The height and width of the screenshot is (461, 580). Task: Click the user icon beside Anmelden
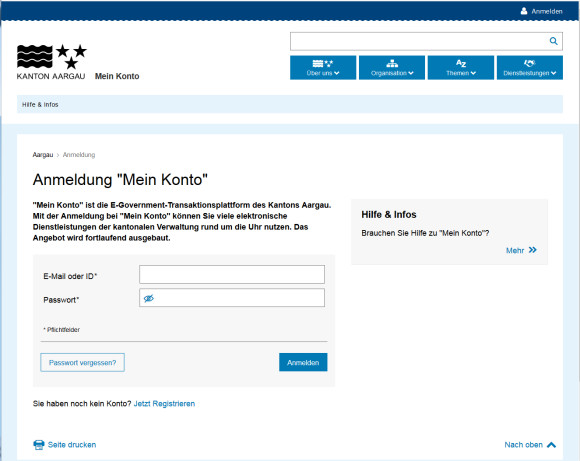pos(524,11)
